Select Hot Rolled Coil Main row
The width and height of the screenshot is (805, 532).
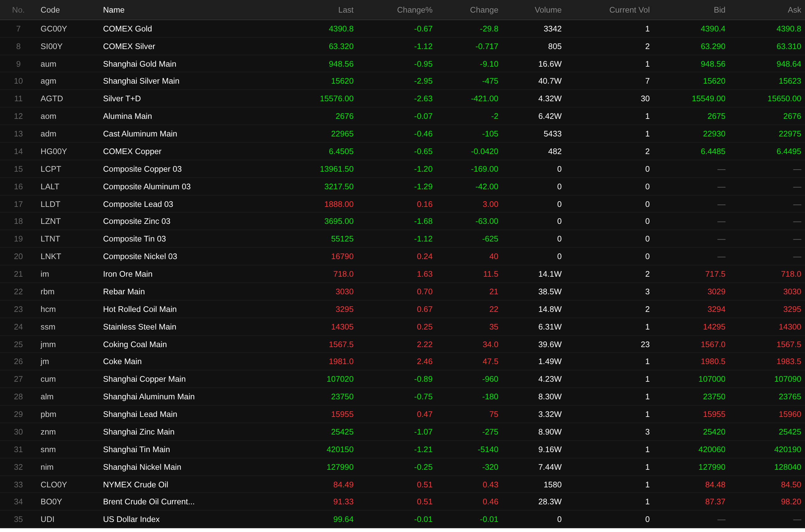coord(402,310)
